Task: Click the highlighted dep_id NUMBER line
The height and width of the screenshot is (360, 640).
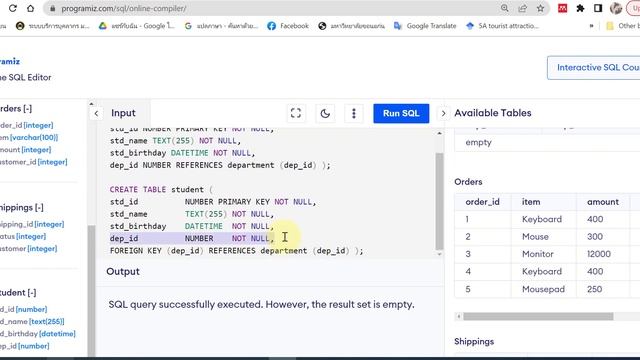Action: coord(192,238)
